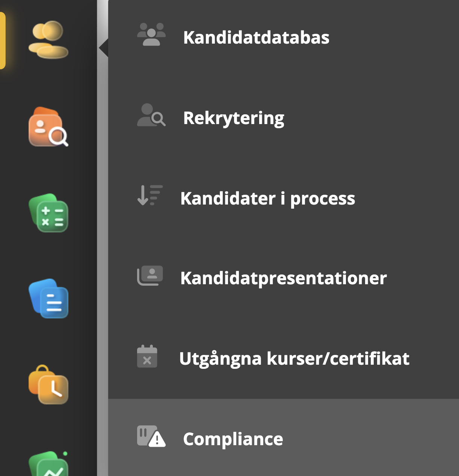This screenshot has width=459, height=476.
Task: Select the green calculator sidebar icon
Action: click(48, 213)
